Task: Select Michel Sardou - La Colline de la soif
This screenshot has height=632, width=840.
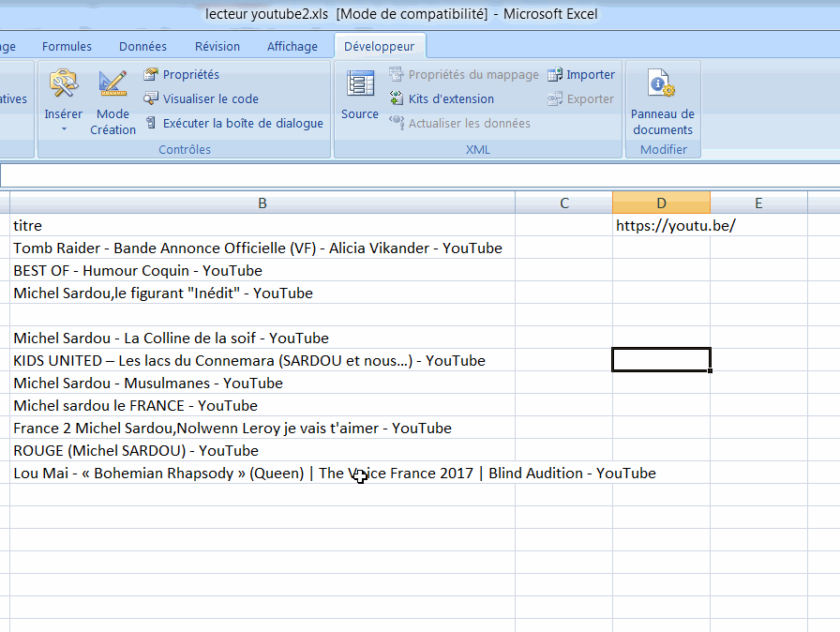Action: tap(262, 338)
